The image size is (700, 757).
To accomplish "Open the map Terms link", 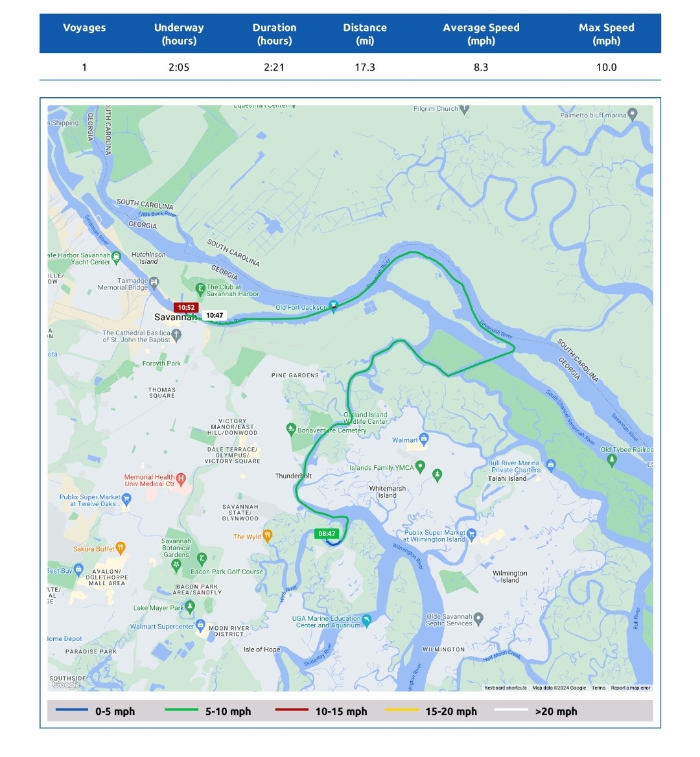I will pos(599,688).
